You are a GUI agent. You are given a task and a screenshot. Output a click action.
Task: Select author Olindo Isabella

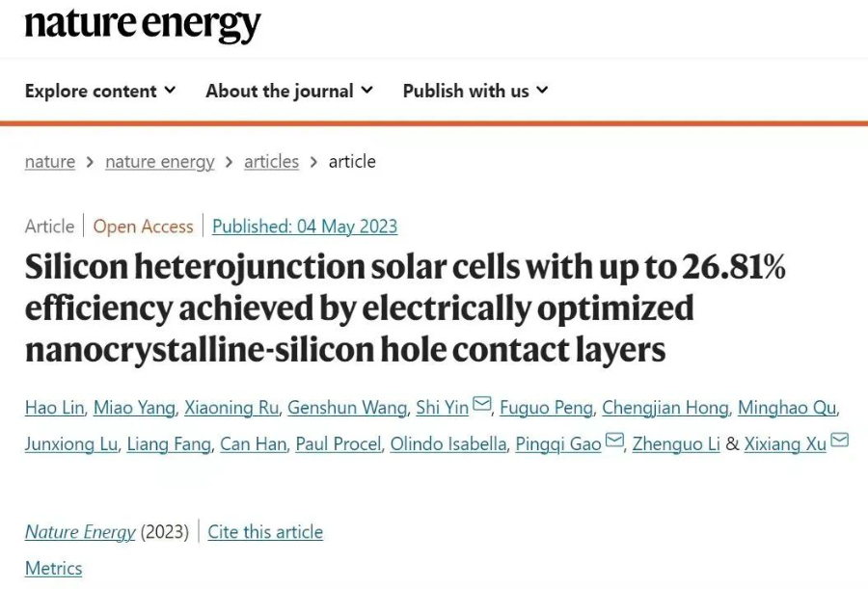coord(448,444)
